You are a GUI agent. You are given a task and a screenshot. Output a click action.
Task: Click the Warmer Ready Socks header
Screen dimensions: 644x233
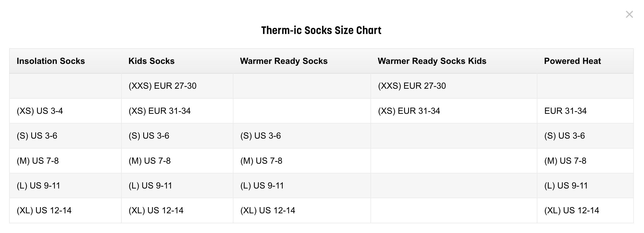pos(284,61)
